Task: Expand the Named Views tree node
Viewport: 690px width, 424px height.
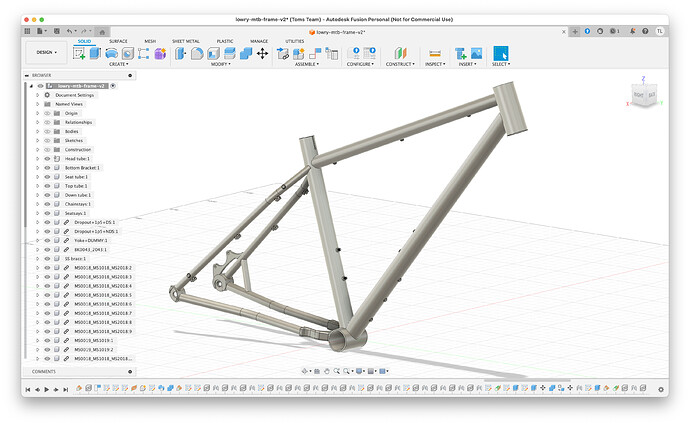Action: (x=38, y=104)
